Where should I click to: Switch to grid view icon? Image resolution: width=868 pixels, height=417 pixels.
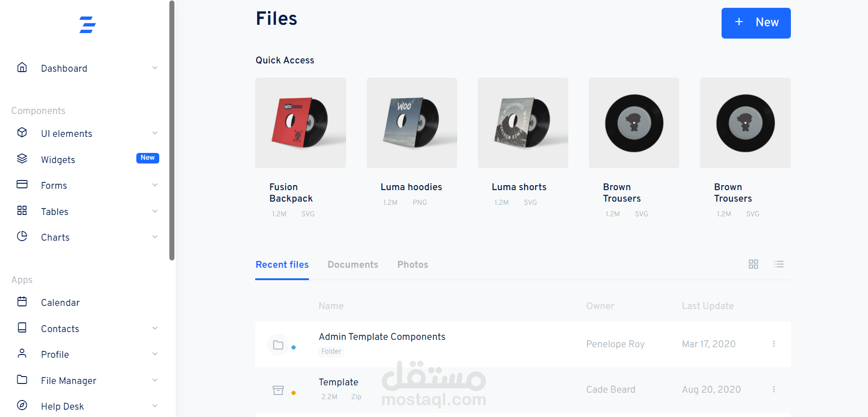point(753,264)
